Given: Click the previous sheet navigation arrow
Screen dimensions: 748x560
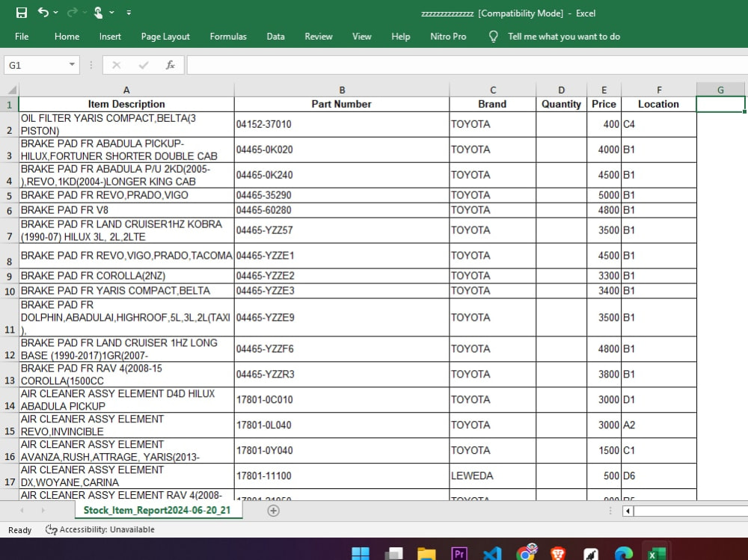Looking at the screenshot, I should click(22, 511).
